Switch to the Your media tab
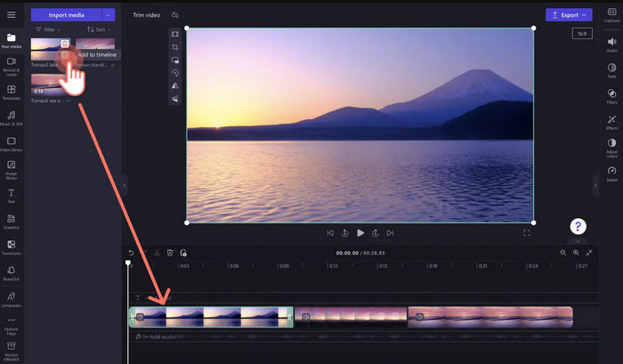Viewport: 623px width, 364px height. [x=12, y=38]
